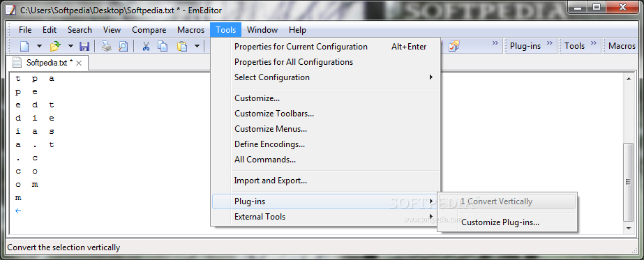Click the Tools toolbar label
644x260 pixels.
click(x=575, y=46)
